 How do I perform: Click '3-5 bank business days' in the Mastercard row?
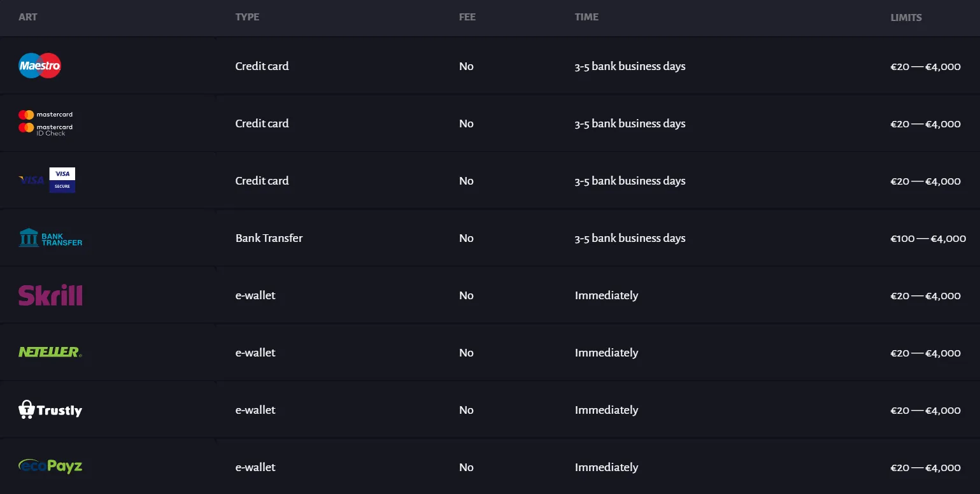(630, 123)
